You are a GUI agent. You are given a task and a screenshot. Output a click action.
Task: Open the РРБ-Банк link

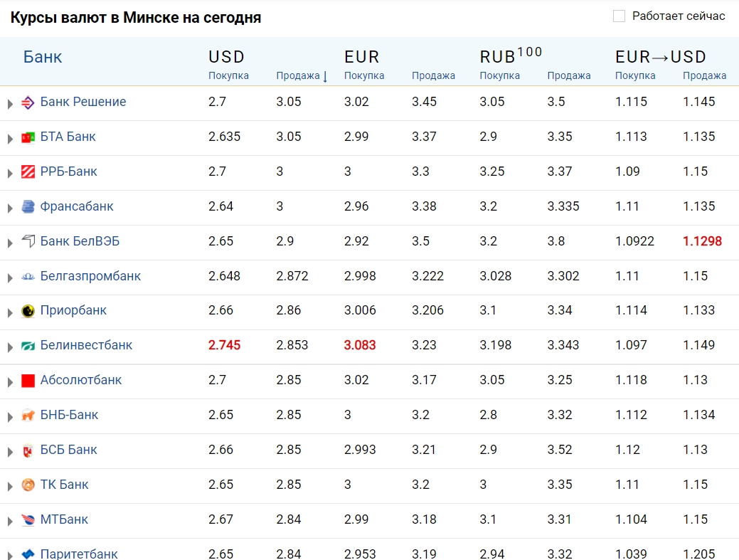69,171
